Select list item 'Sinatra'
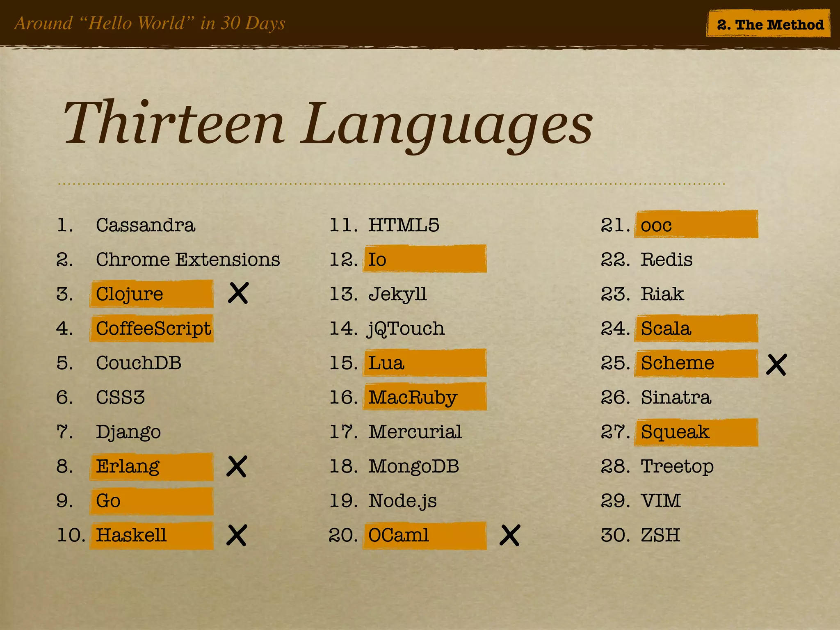The image size is (840, 630). [x=676, y=397]
